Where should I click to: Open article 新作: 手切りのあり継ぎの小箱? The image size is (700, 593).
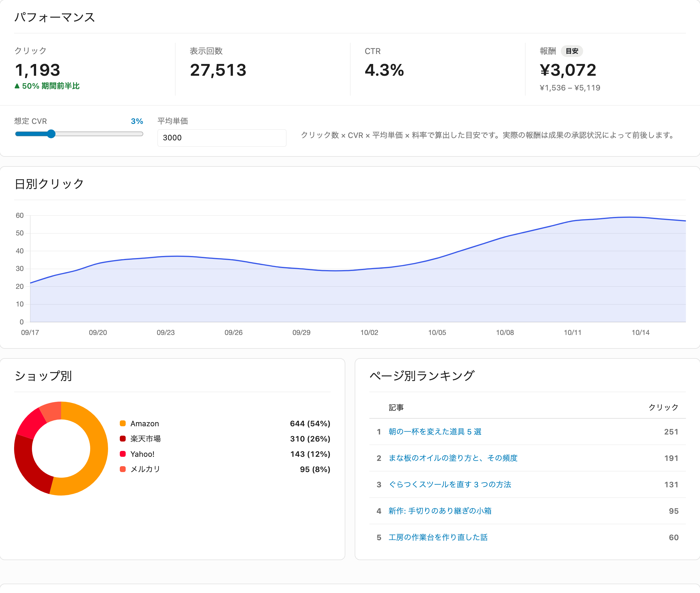(x=440, y=511)
